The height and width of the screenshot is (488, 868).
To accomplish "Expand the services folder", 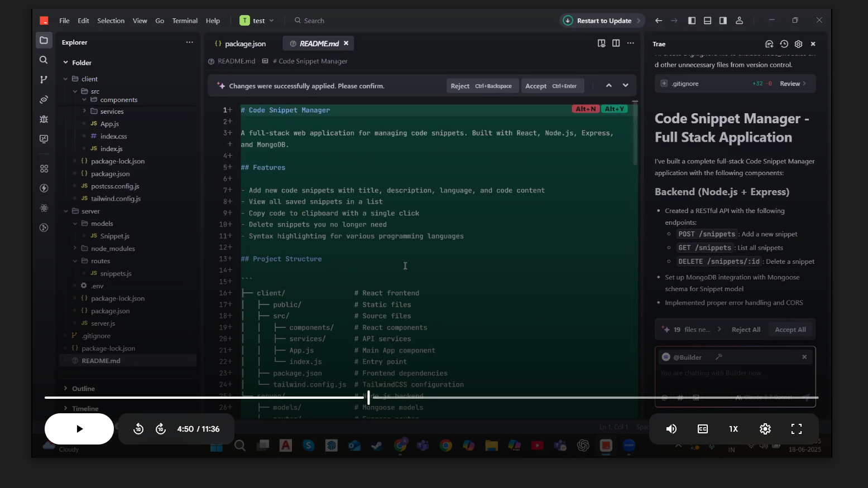I will pos(84,111).
